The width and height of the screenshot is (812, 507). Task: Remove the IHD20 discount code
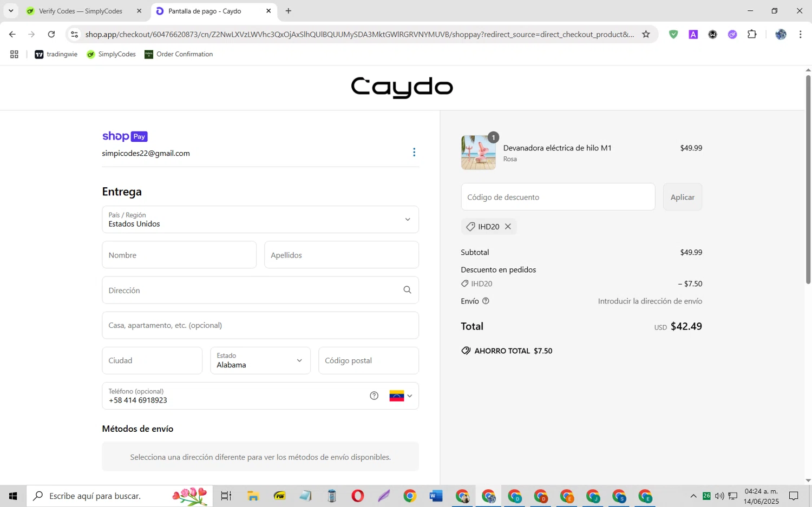point(508,226)
